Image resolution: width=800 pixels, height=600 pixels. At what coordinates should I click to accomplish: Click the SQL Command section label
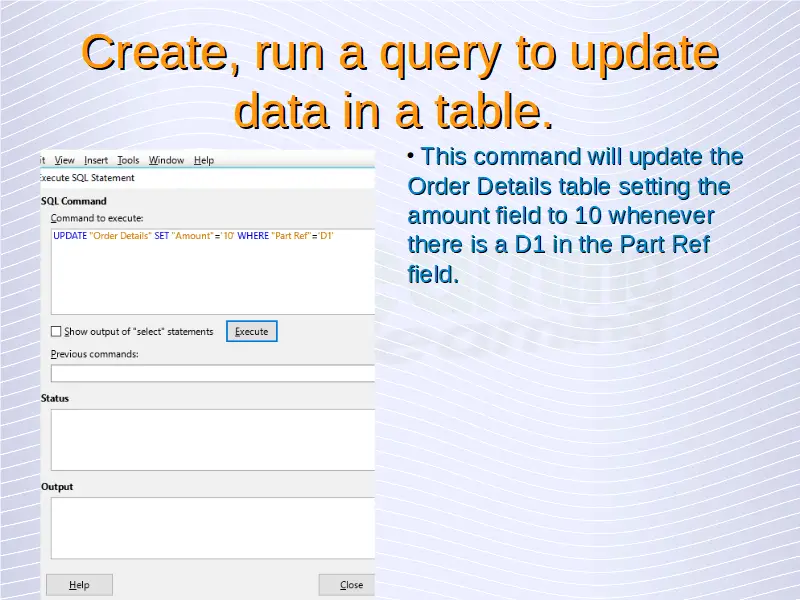tap(74, 201)
